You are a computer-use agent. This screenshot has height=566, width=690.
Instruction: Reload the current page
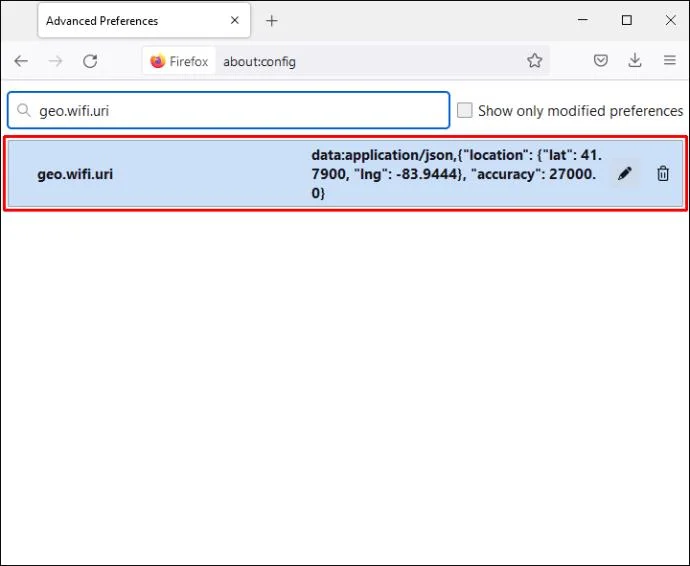[90, 61]
